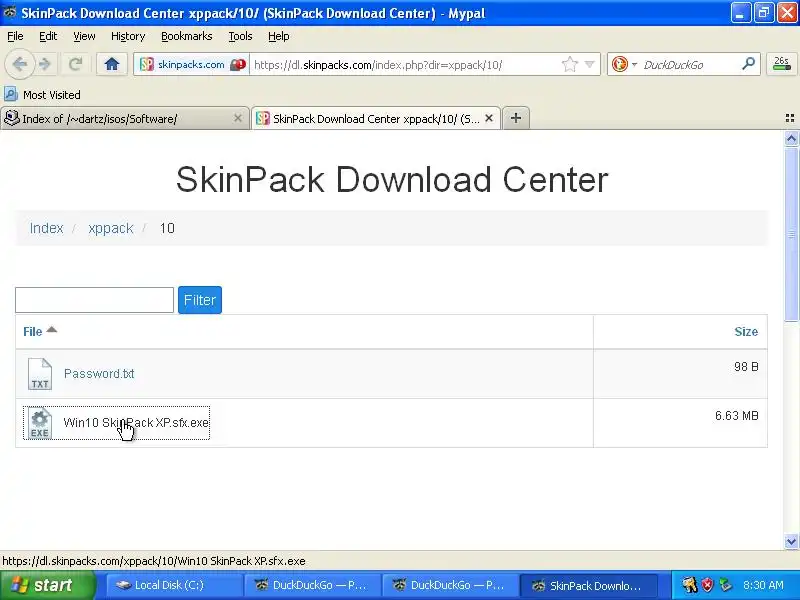Click the xppack breadcrumb link
Screen dimensions: 800x600
pos(111,228)
